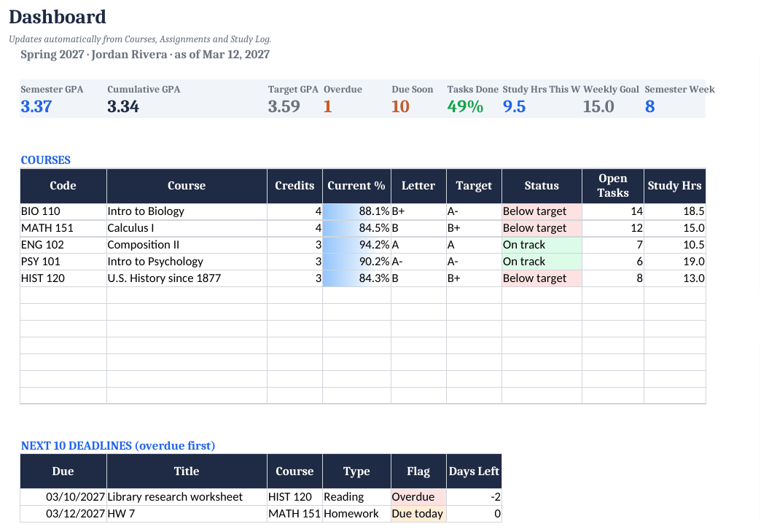769x532 pixels.
Task: Select the Letter column header
Action: tap(418, 186)
